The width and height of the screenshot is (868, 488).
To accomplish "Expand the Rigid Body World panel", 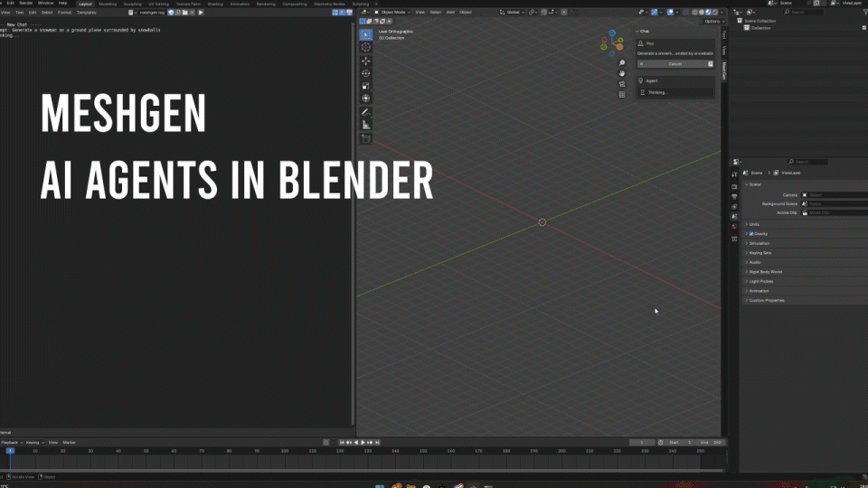I will 764,271.
